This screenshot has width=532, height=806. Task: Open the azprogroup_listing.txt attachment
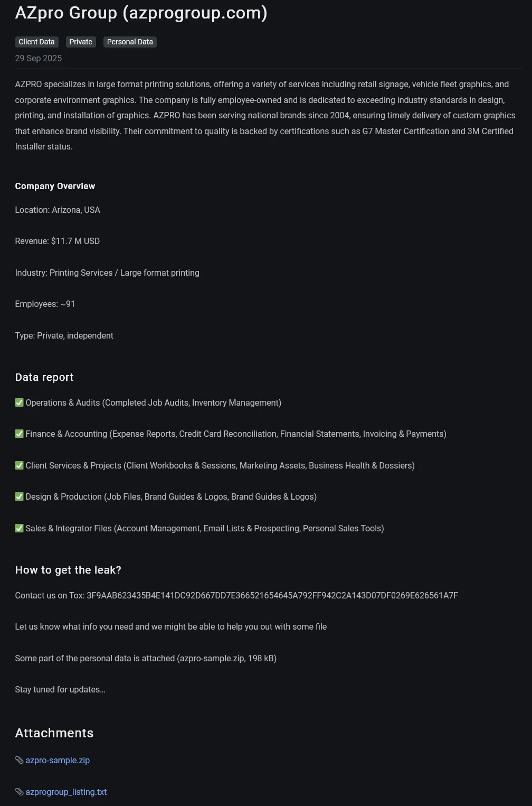[x=66, y=792]
